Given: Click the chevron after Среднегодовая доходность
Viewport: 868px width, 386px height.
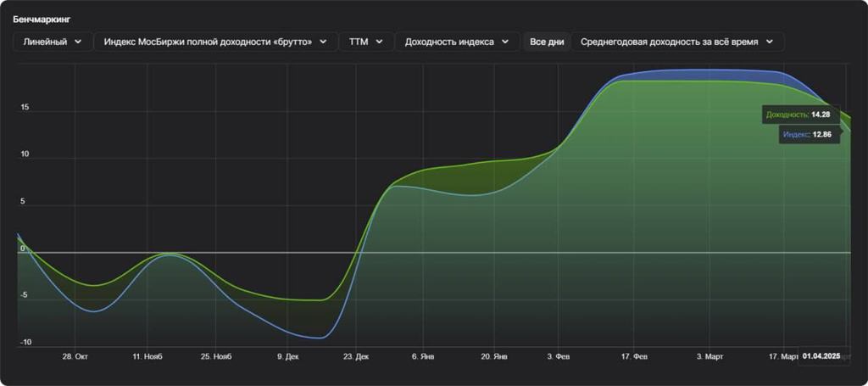Looking at the screenshot, I should tap(769, 42).
